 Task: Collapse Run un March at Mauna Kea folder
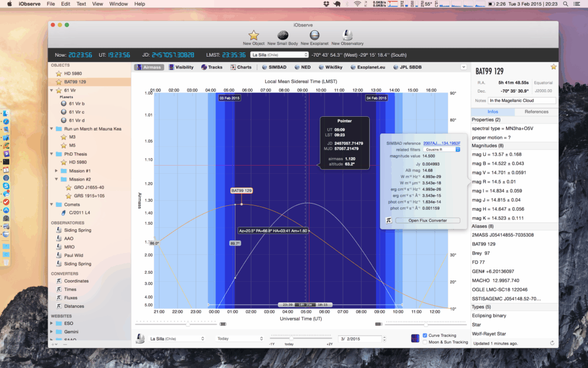(52, 129)
